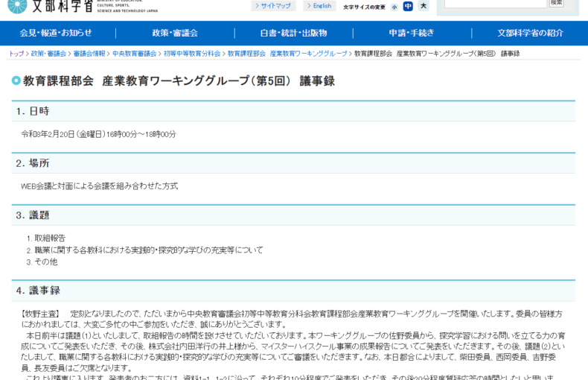
Task: Switch to the English site
Action: [x=319, y=6]
